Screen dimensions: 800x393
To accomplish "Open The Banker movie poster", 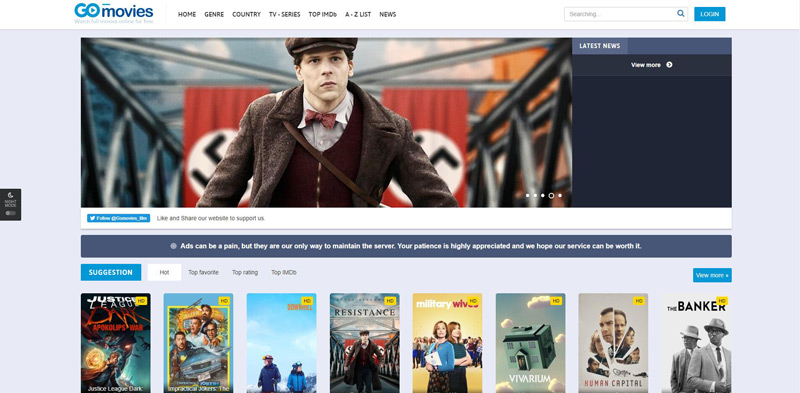I will coord(696,343).
